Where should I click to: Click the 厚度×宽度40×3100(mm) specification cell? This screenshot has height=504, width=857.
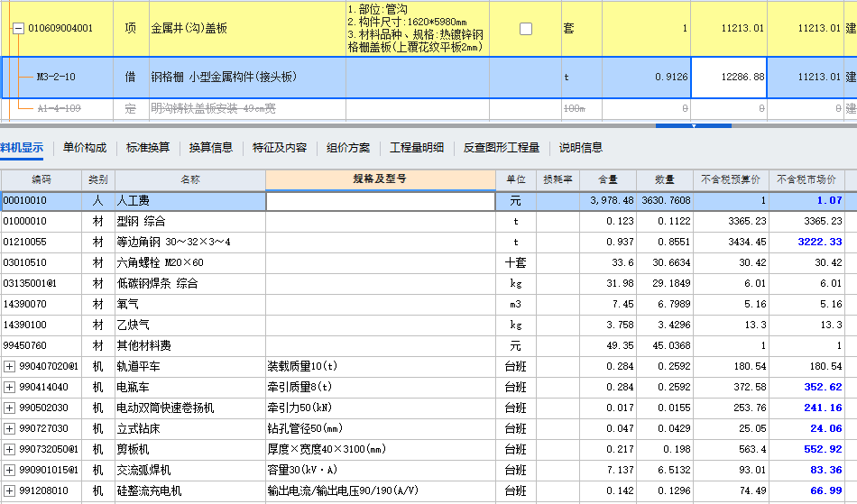(x=381, y=449)
